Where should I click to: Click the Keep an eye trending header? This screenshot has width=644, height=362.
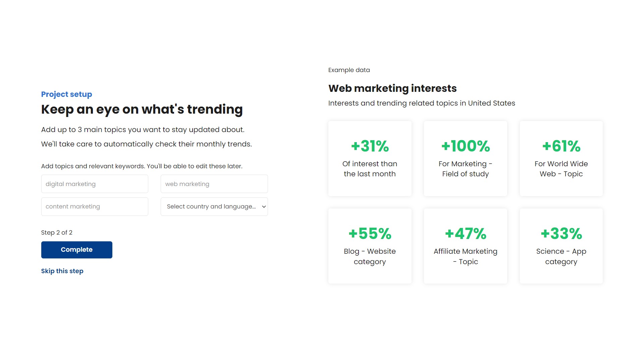[x=142, y=109]
